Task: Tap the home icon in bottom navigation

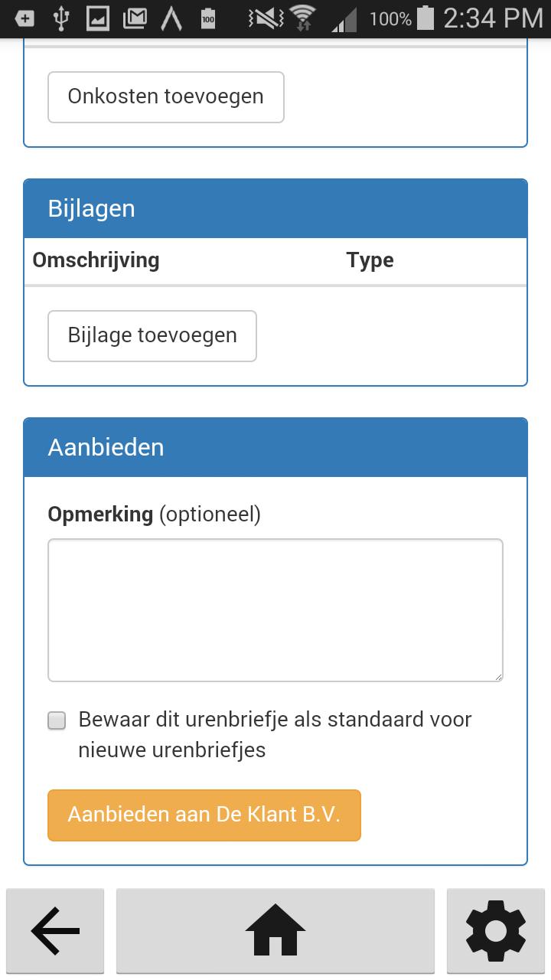Action: pos(275,930)
